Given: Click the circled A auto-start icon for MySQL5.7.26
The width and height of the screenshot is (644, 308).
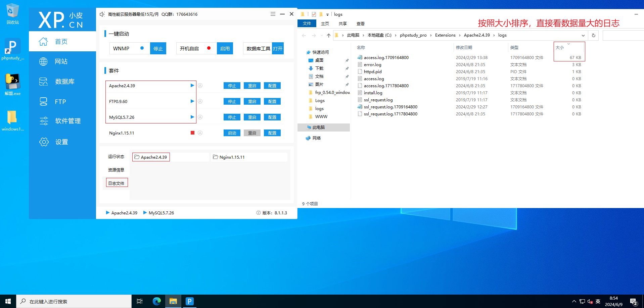Looking at the screenshot, I should [200, 117].
